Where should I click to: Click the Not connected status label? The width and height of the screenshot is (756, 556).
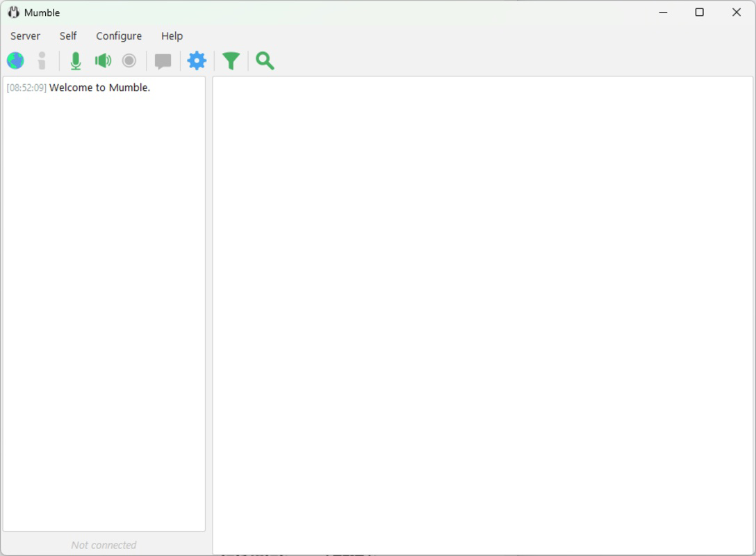click(103, 545)
